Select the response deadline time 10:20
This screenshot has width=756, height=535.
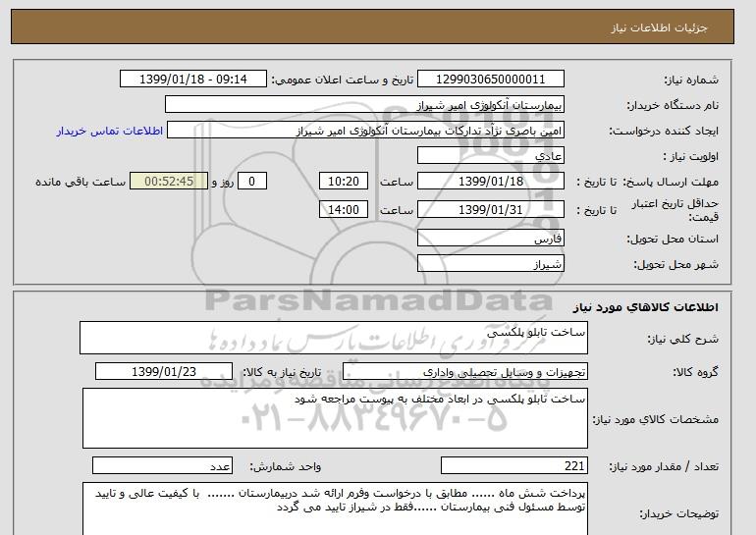344,182
